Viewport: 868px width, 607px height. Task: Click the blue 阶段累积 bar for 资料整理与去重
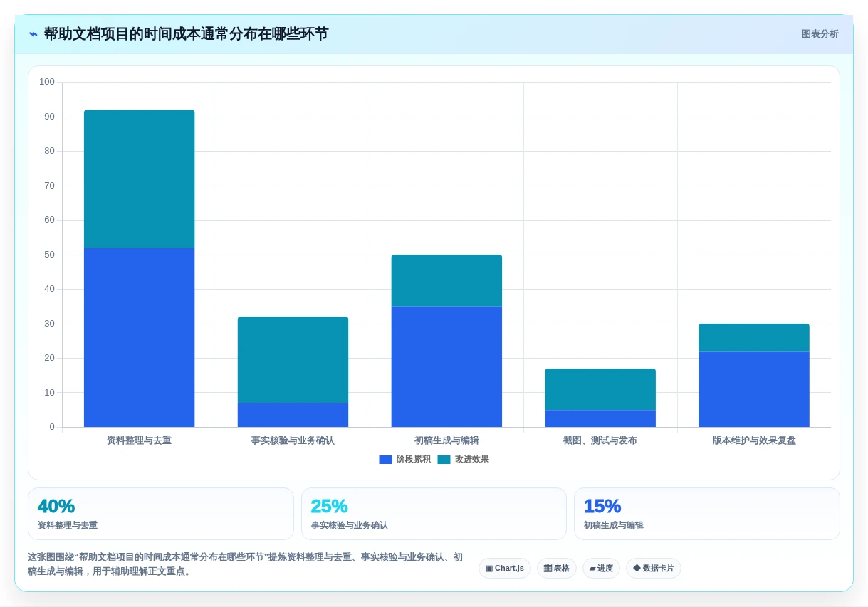139,337
